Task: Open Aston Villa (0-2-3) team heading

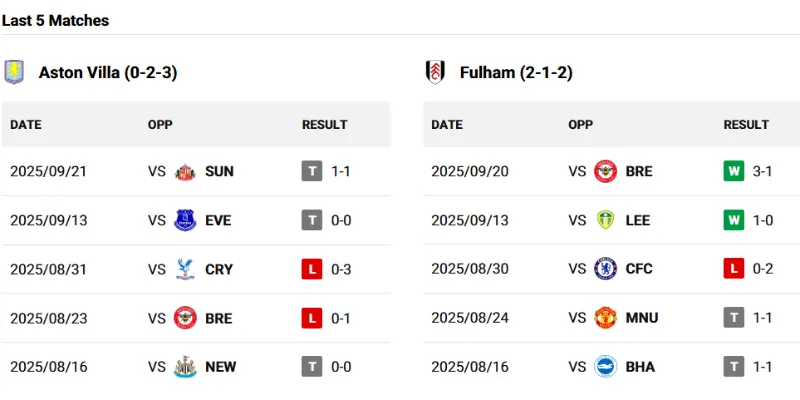Action: point(108,72)
